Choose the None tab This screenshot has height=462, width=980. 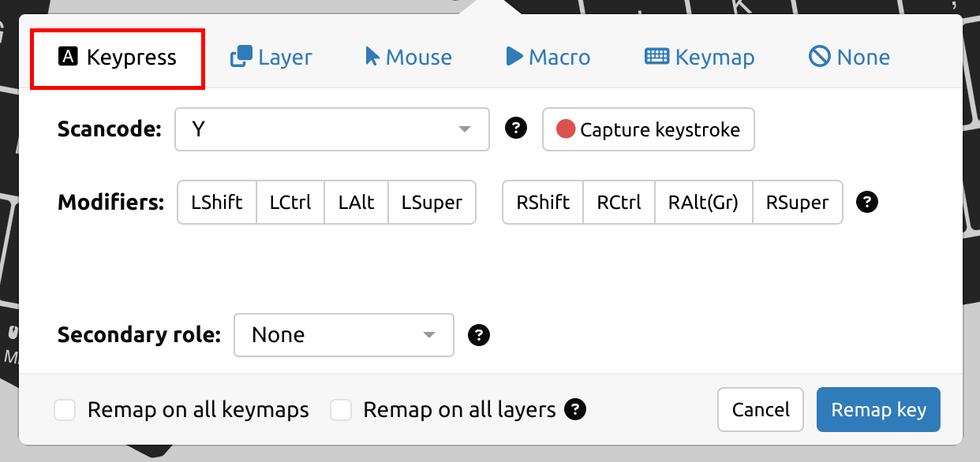click(x=849, y=58)
